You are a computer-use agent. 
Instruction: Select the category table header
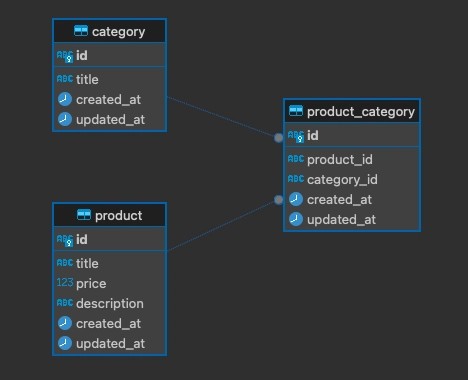point(110,31)
